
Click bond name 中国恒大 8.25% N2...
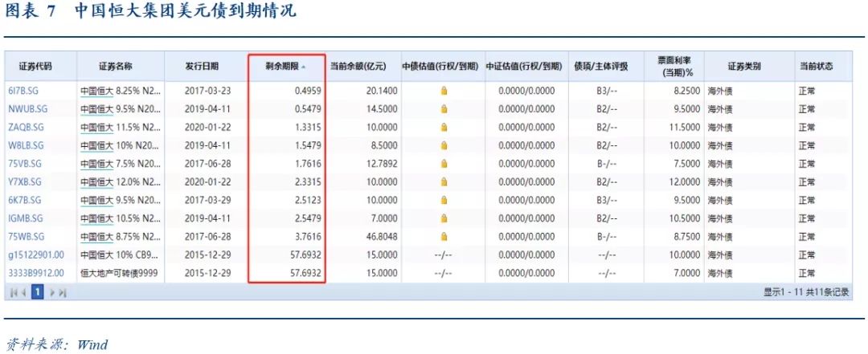coord(121,91)
